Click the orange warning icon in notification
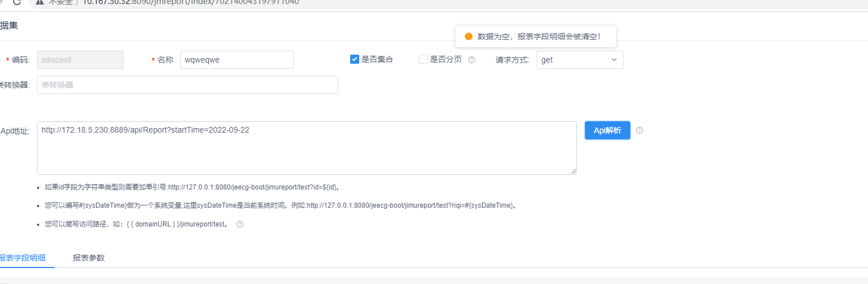 [468, 36]
